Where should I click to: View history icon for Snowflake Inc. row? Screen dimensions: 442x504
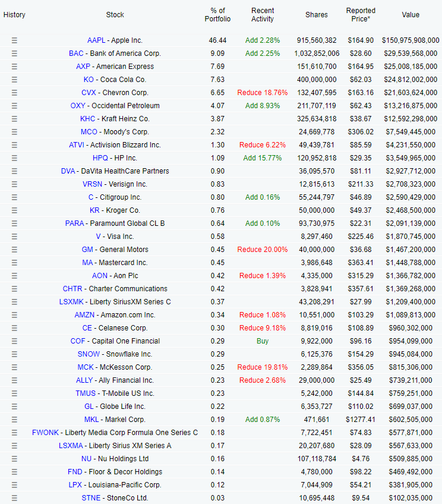coord(14,354)
